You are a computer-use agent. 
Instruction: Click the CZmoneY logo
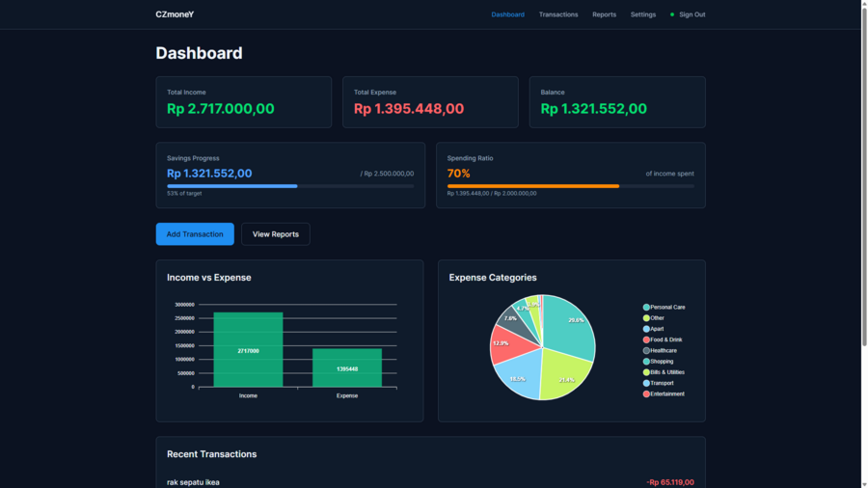tap(175, 14)
